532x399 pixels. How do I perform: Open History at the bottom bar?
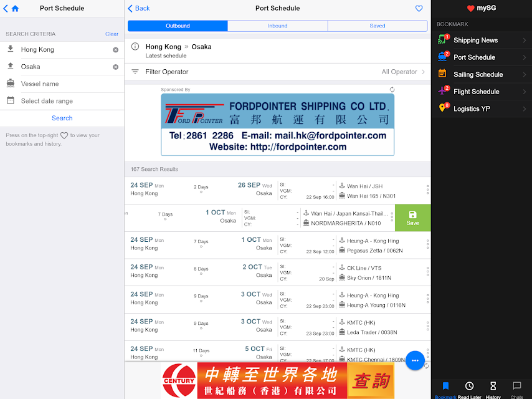[493, 390]
